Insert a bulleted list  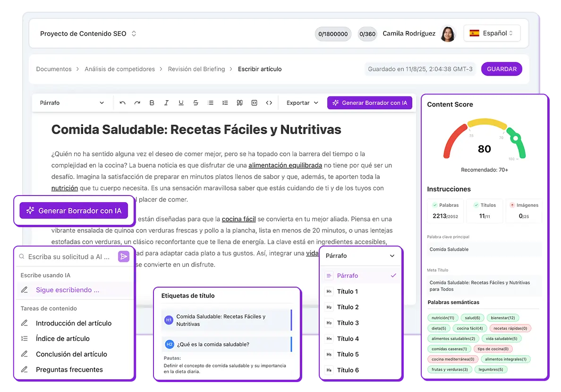[x=211, y=103]
